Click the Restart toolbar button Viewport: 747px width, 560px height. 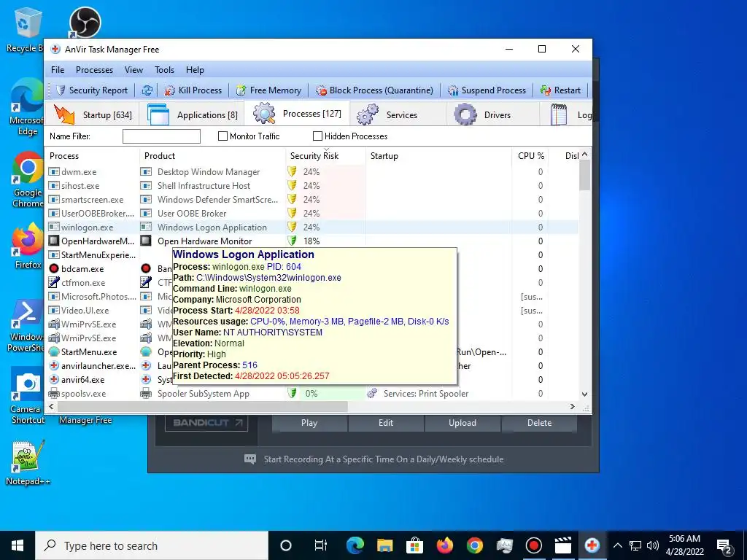pyautogui.click(x=561, y=90)
